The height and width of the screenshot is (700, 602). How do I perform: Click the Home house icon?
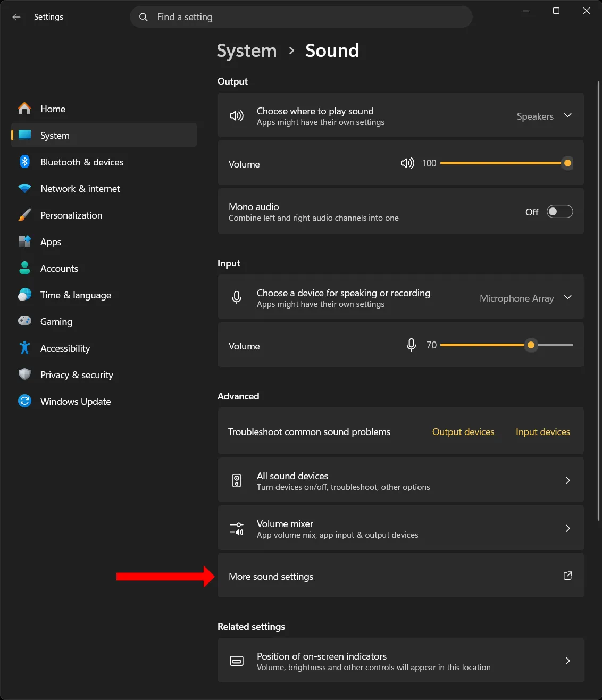click(24, 109)
